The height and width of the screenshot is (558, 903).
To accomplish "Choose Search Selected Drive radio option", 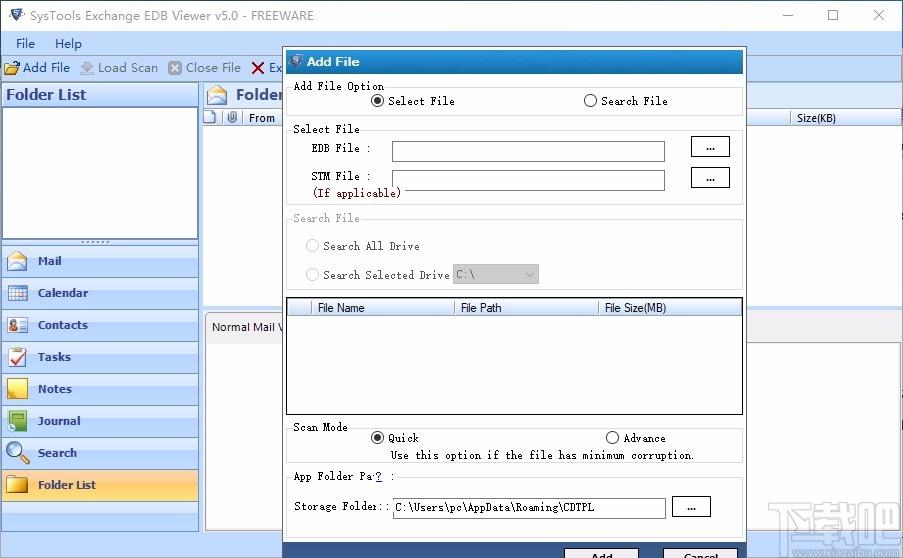I will (312, 275).
